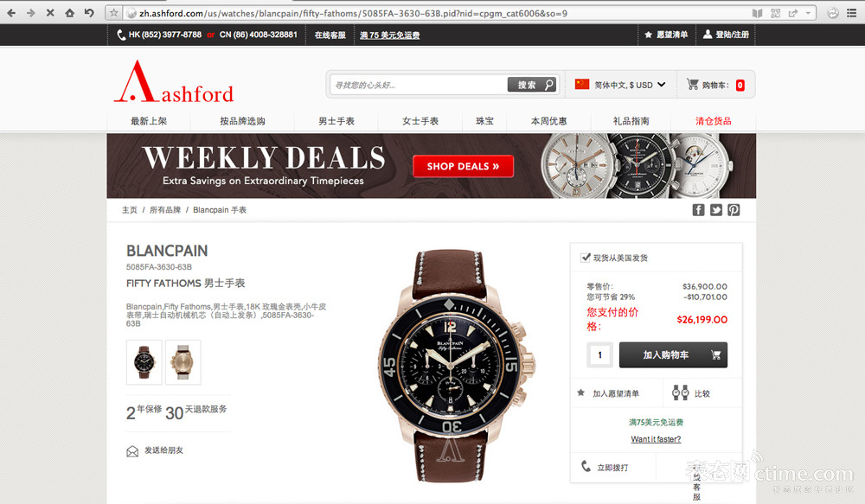This screenshot has height=504, width=865.
Task: Click the shopping cart icon in header
Action: [x=692, y=85]
